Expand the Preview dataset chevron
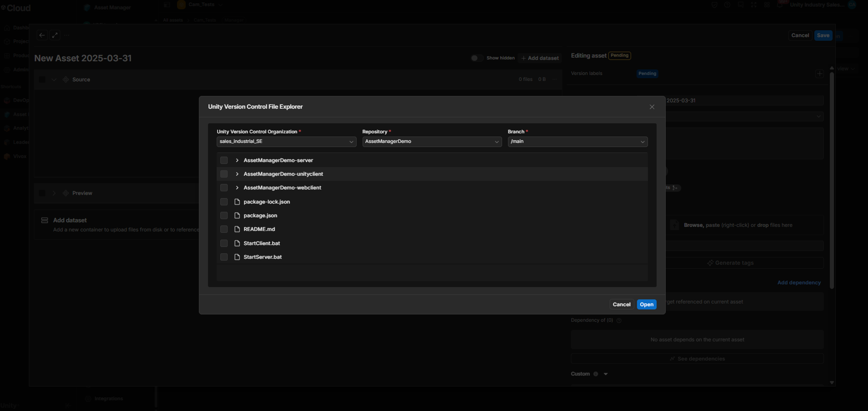The height and width of the screenshot is (411, 868). click(x=54, y=193)
